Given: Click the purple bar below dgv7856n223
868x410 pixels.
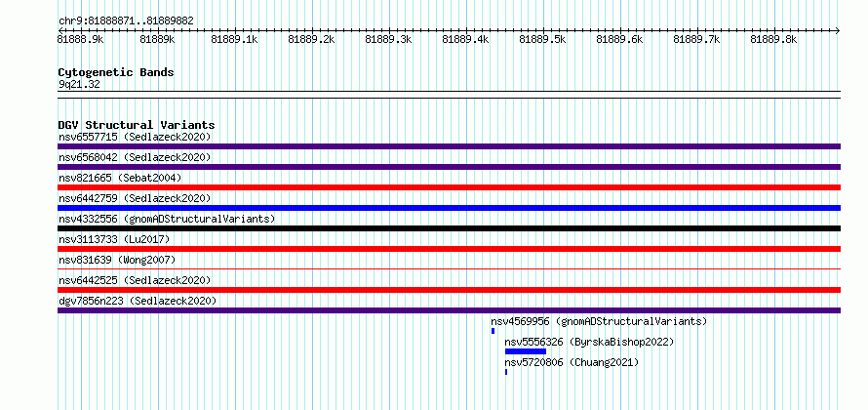Looking at the screenshot, I should [x=449, y=310].
